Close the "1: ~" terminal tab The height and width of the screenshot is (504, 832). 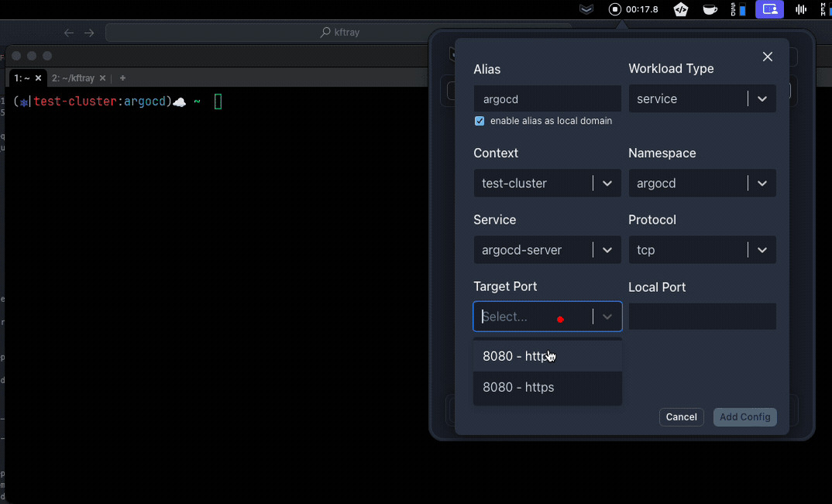(x=38, y=78)
